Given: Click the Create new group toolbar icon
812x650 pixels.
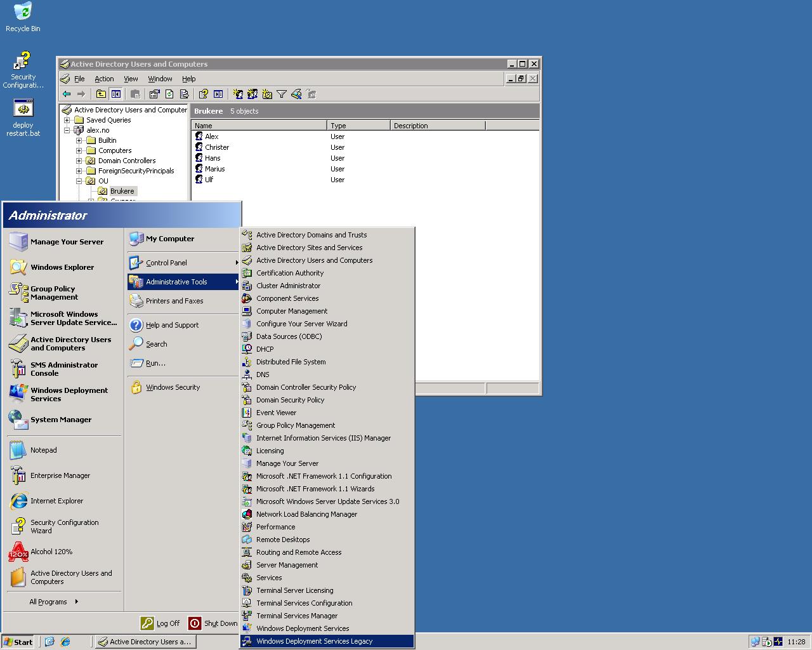Looking at the screenshot, I should (x=252, y=94).
